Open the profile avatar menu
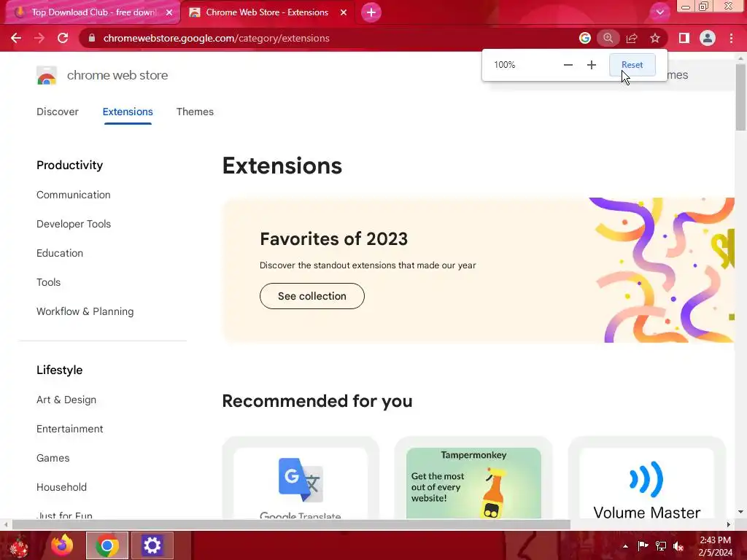Screen dimensions: 747x560 708,38
